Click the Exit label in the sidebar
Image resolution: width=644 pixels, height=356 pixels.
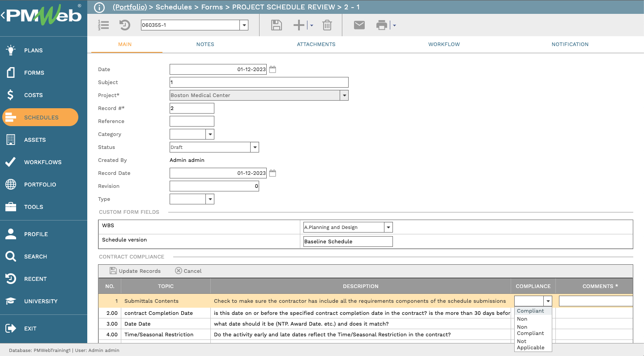point(30,328)
